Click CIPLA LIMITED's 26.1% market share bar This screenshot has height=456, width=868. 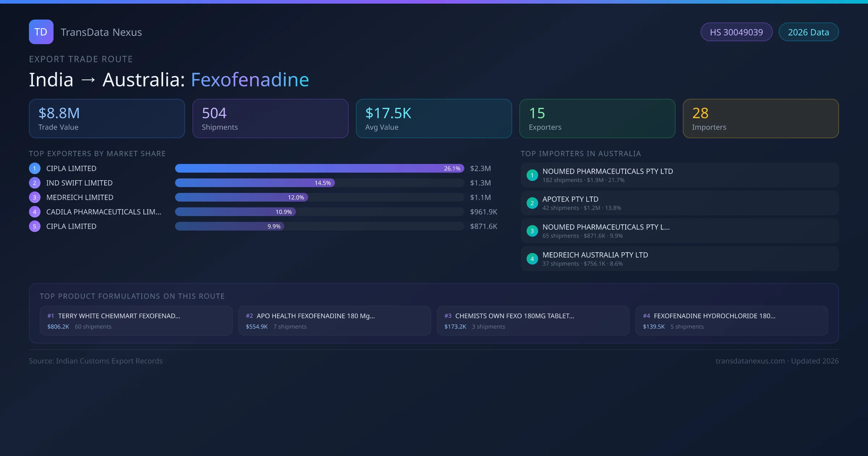coord(320,168)
